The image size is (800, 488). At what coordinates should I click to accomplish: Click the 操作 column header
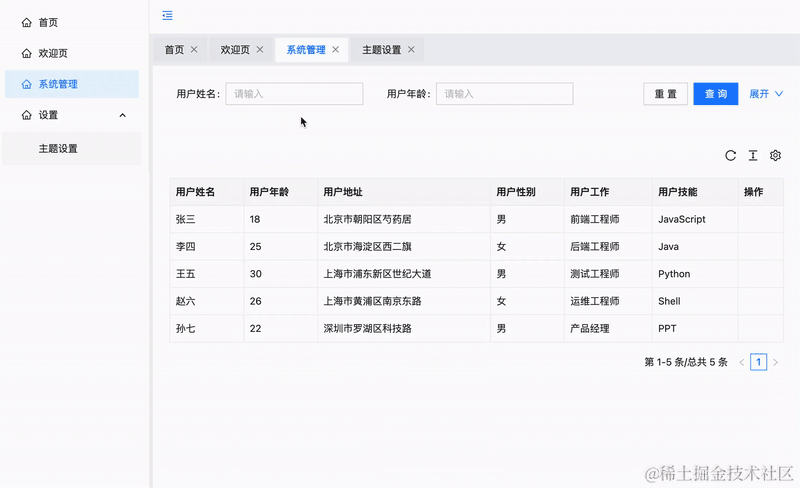pyautogui.click(x=761, y=192)
